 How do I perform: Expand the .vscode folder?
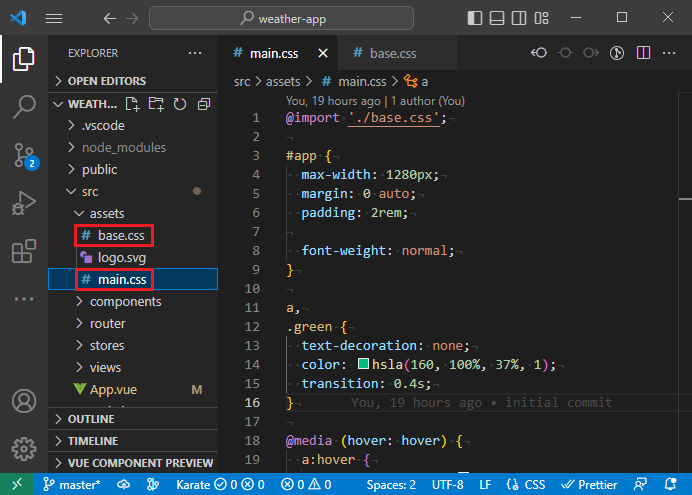coord(133,126)
